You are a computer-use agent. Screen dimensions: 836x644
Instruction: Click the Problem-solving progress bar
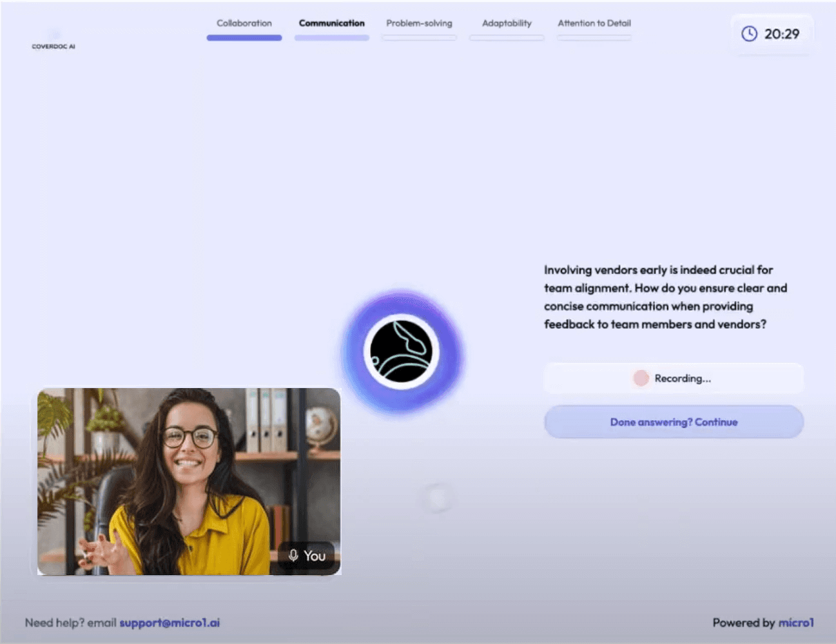419,38
